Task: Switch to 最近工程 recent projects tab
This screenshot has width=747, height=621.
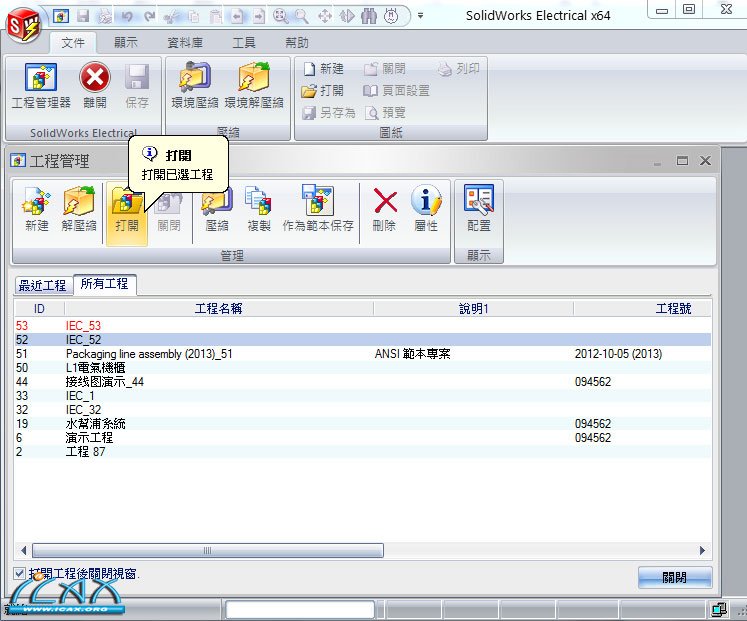Action: tap(42, 285)
